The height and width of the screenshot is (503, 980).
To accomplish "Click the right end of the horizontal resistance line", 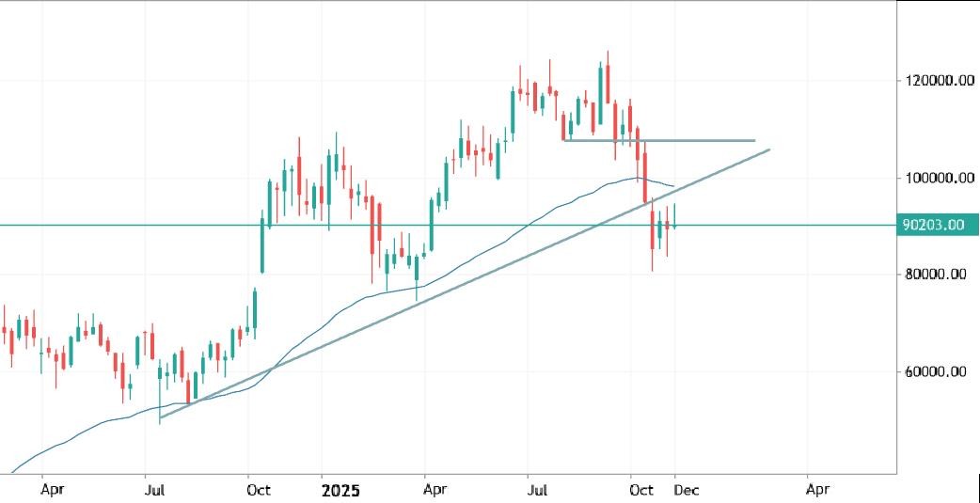I will pyautogui.click(x=754, y=140).
